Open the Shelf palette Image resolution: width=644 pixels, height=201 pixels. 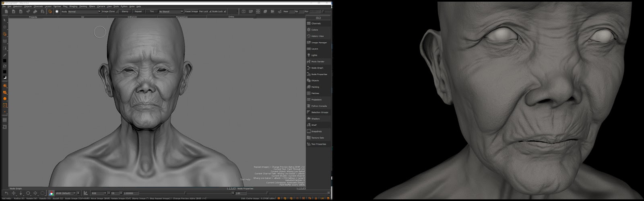[319, 125]
